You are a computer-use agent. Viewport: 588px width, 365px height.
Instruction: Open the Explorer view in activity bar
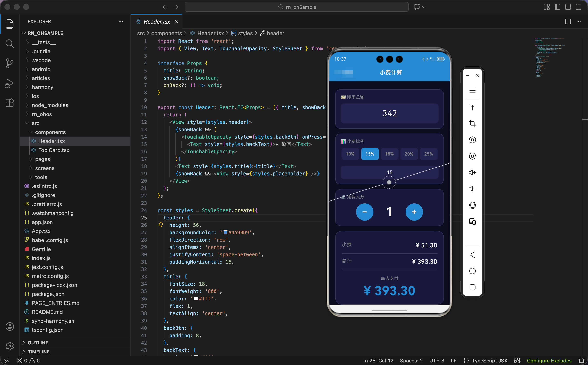coord(9,24)
